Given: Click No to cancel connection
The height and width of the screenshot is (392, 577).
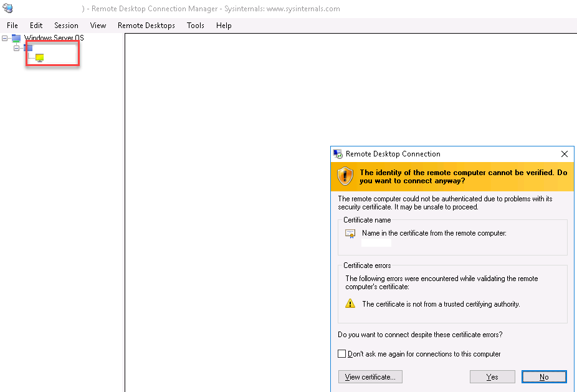Looking at the screenshot, I should pos(544,377).
